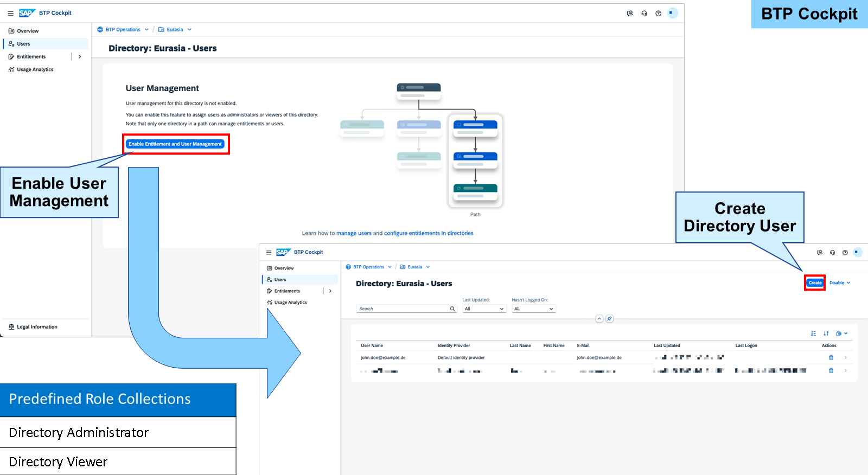Open details arrow for the blurred user row
The height and width of the screenshot is (475, 868).
pyautogui.click(x=846, y=371)
